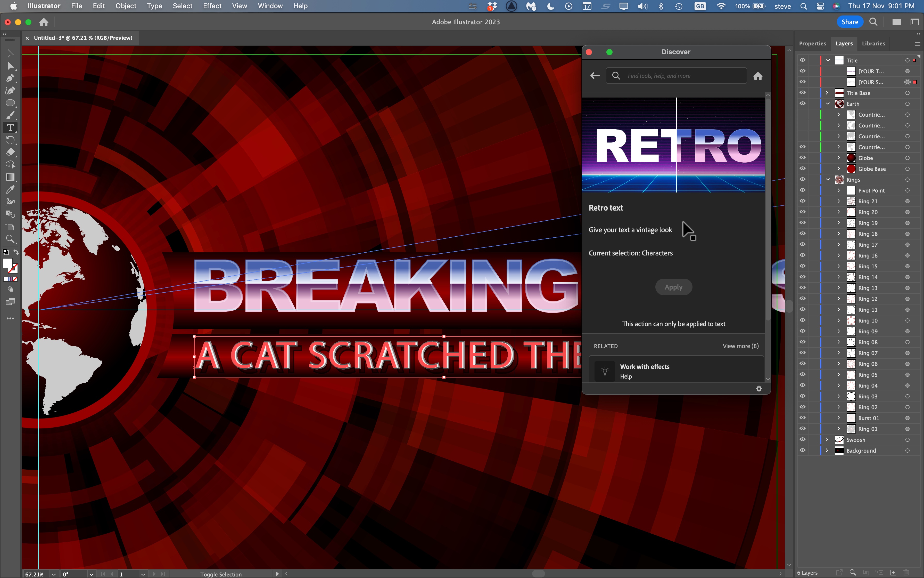Select the Eyedropper tool
This screenshot has height=578, width=924.
(10, 189)
